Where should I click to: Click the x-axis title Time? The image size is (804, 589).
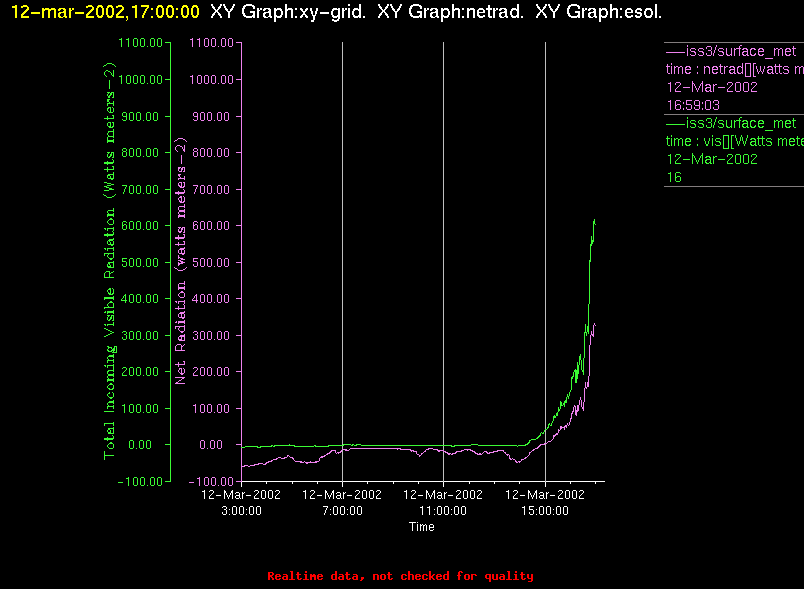421,527
